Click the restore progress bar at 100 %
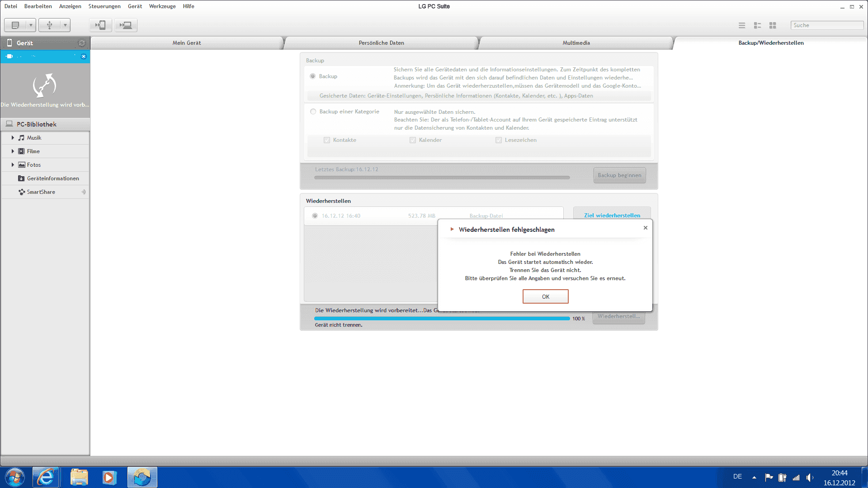The height and width of the screenshot is (488, 868). 442,319
